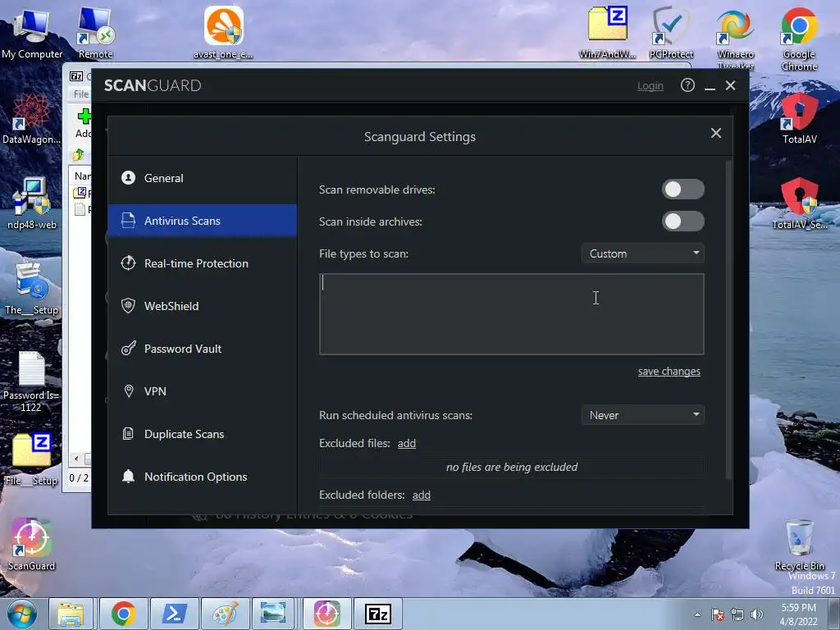Screen dimensions: 840x630
Task: Click the custom file types text box
Action: [512, 314]
